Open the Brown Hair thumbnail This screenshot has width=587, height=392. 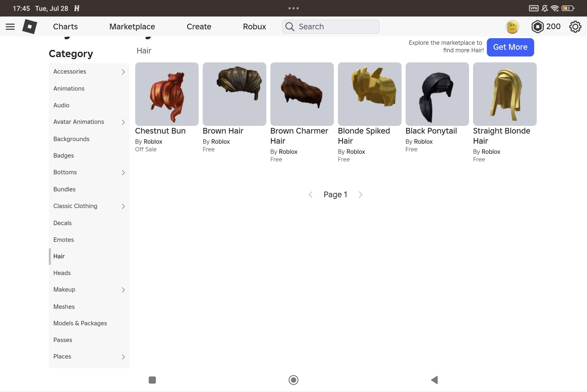234,94
